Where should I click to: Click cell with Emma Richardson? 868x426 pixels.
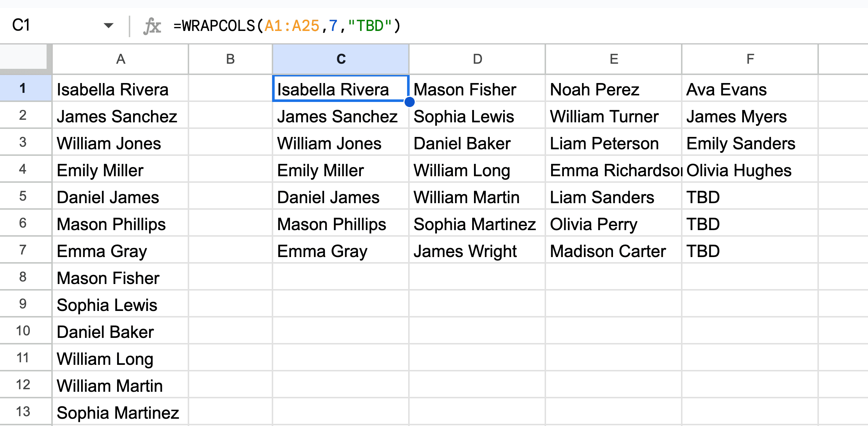pos(614,170)
